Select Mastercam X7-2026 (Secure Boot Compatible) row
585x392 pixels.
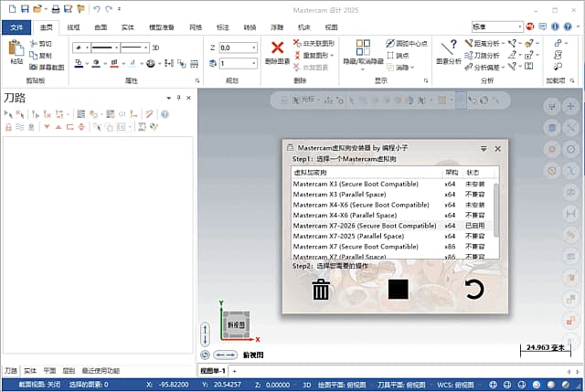[x=365, y=226]
